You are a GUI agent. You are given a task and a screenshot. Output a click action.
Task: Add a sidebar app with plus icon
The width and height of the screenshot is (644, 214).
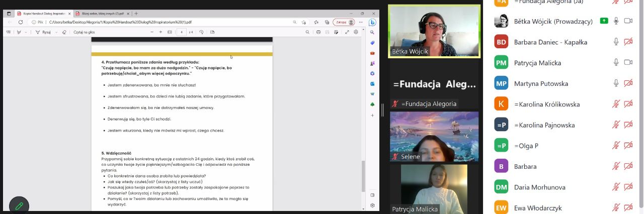click(372, 115)
